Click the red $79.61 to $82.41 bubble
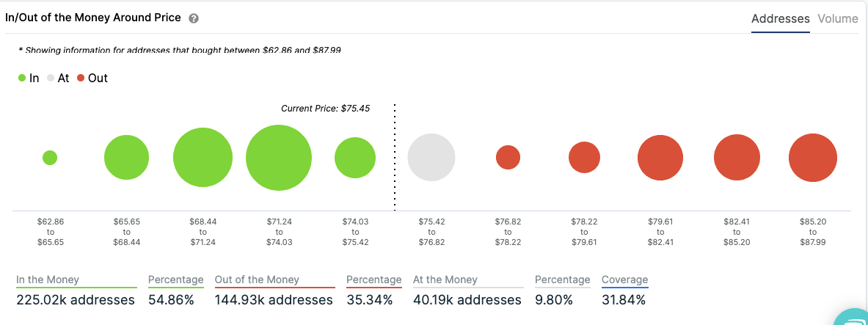 (x=660, y=158)
